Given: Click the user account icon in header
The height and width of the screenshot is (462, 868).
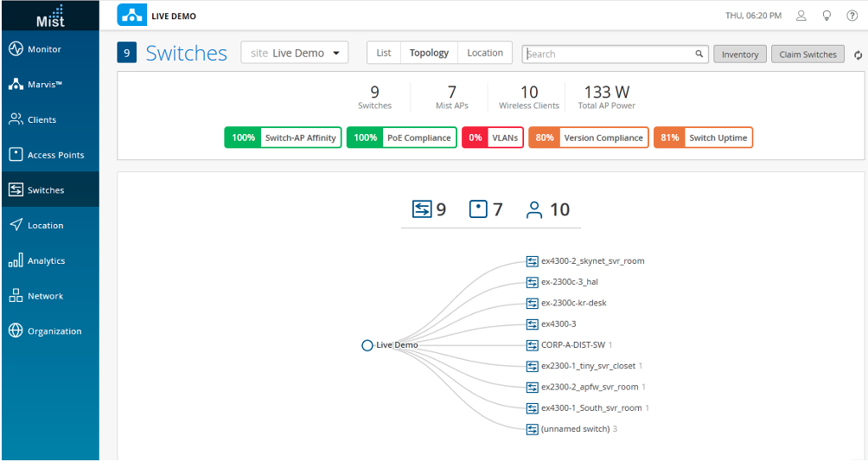Looking at the screenshot, I should point(801,16).
